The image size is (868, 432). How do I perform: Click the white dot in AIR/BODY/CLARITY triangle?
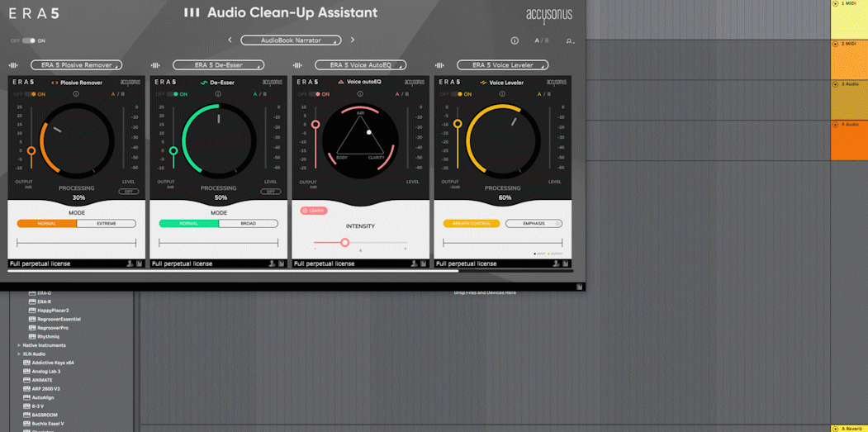369,132
